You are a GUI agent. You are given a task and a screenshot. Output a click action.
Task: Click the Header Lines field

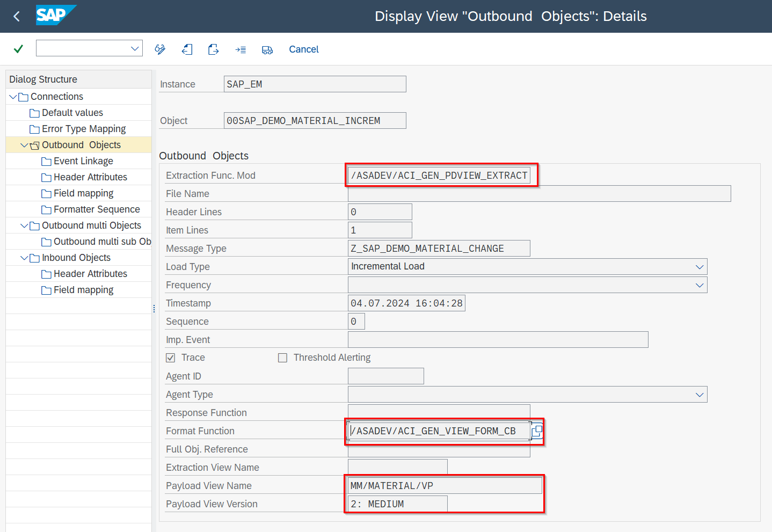click(380, 212)
